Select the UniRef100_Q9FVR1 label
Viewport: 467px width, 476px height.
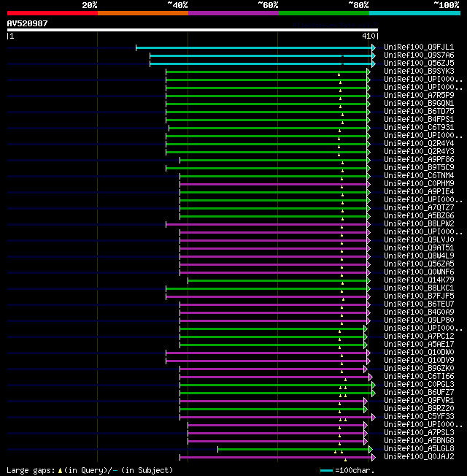point(419,401)
